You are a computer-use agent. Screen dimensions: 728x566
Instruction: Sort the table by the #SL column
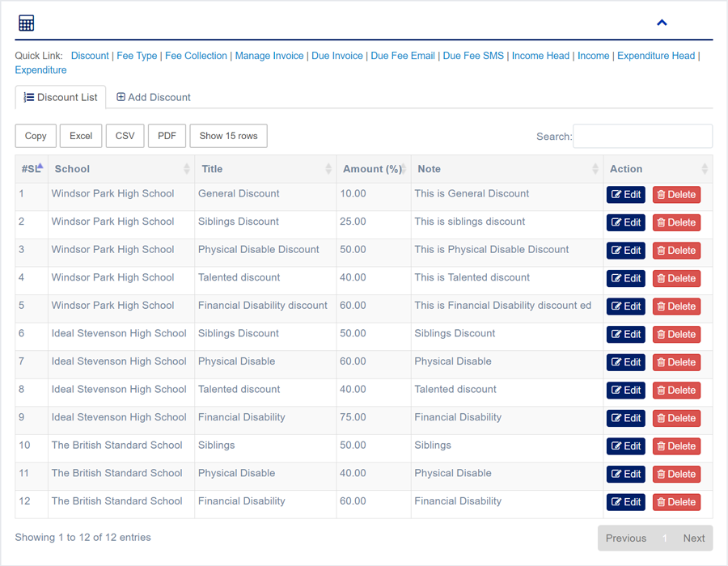coord(32,169)
